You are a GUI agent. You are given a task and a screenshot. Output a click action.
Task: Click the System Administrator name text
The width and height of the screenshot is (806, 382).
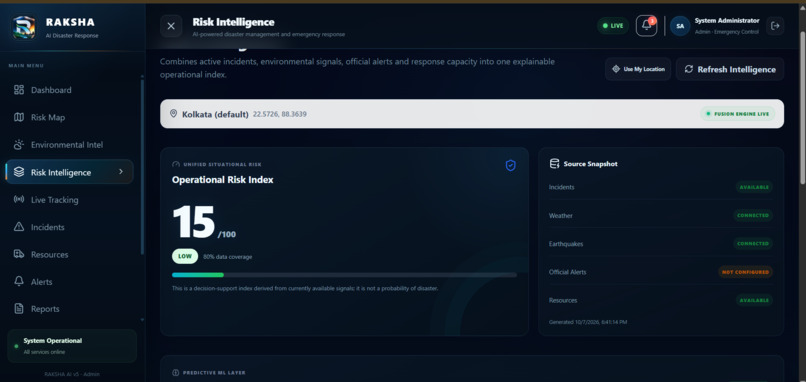727,21
